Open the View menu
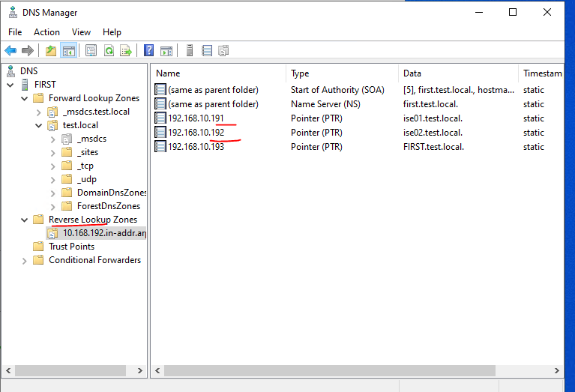The width and height of the screenshot is (575, 392). (81, 32)
